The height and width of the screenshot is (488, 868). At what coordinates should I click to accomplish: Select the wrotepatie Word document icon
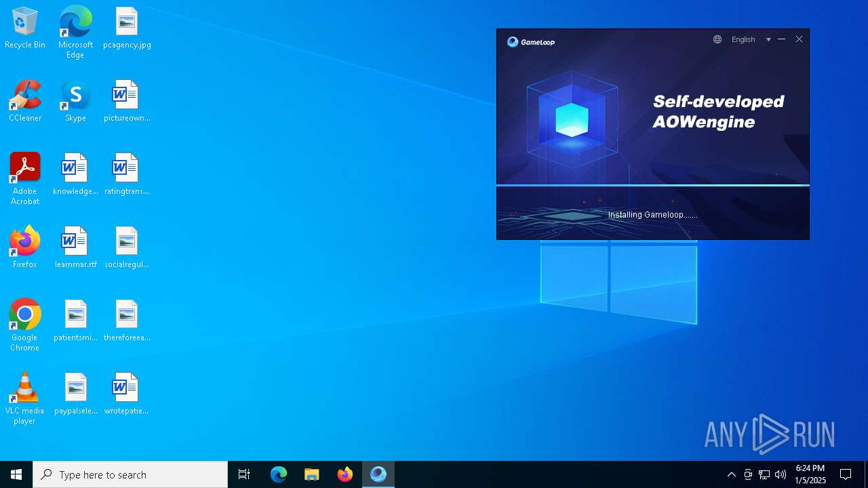point(127,394)
